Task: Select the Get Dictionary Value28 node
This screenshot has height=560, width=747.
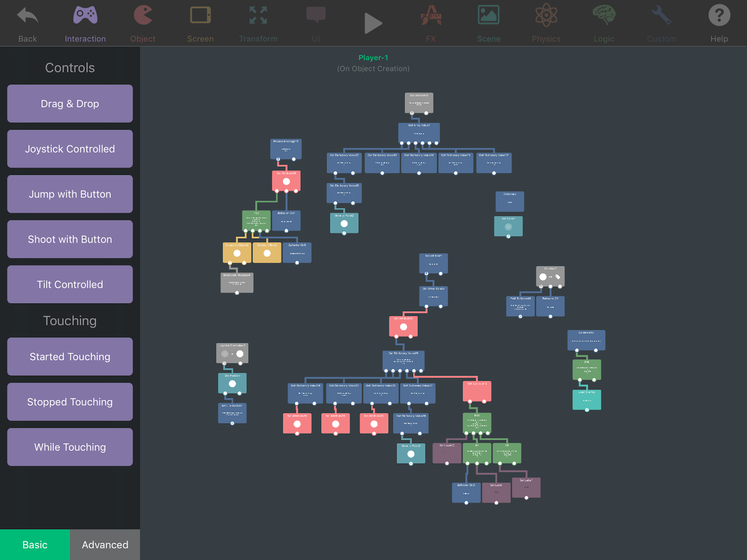Action: tap(411, 424)
